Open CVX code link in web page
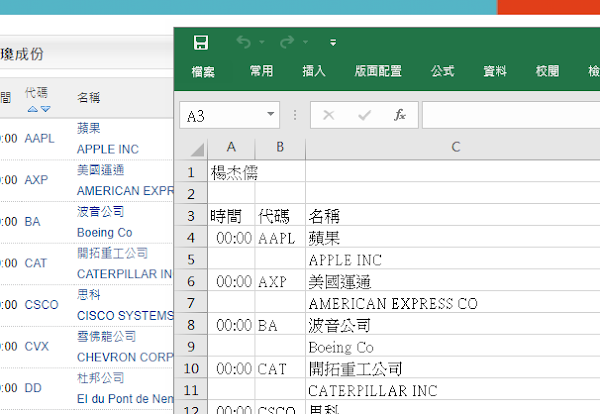 click(x=37, y=346)
